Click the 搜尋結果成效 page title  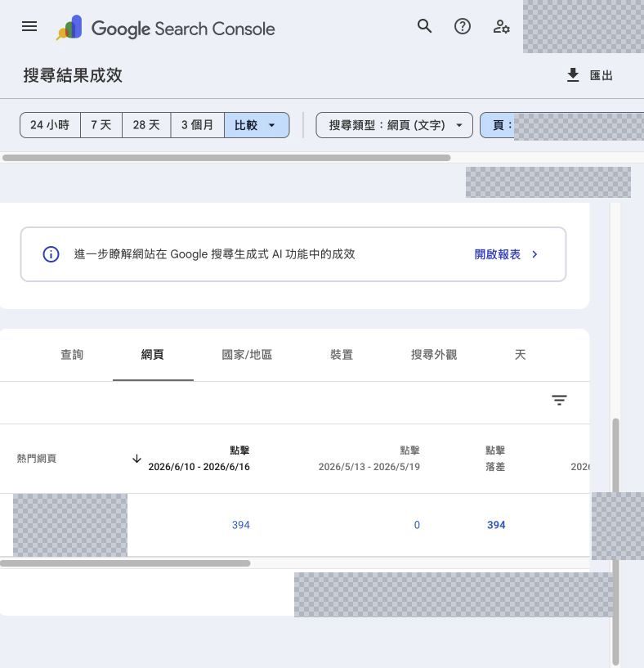tap(73, 75)
